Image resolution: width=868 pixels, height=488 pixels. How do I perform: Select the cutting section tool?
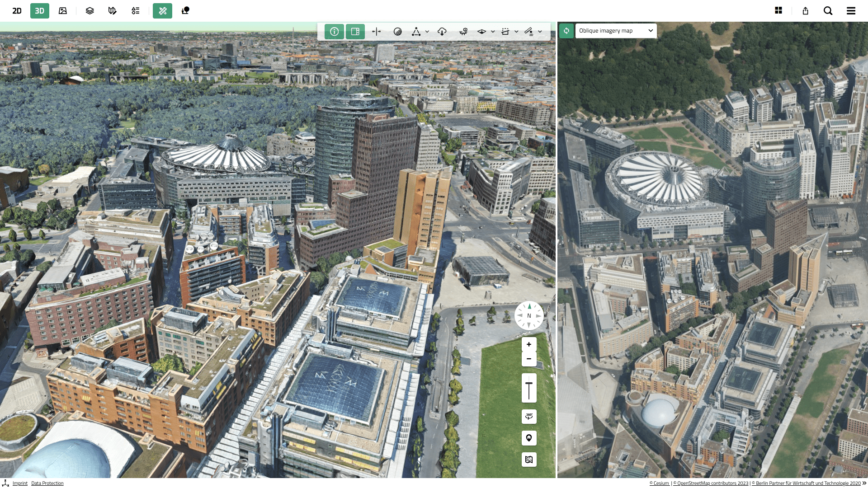point(505,32)
